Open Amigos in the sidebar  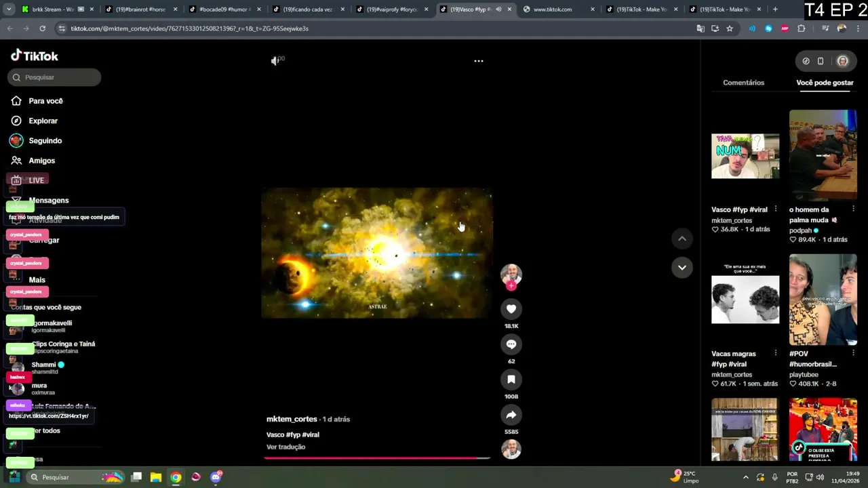coord(41,161)
